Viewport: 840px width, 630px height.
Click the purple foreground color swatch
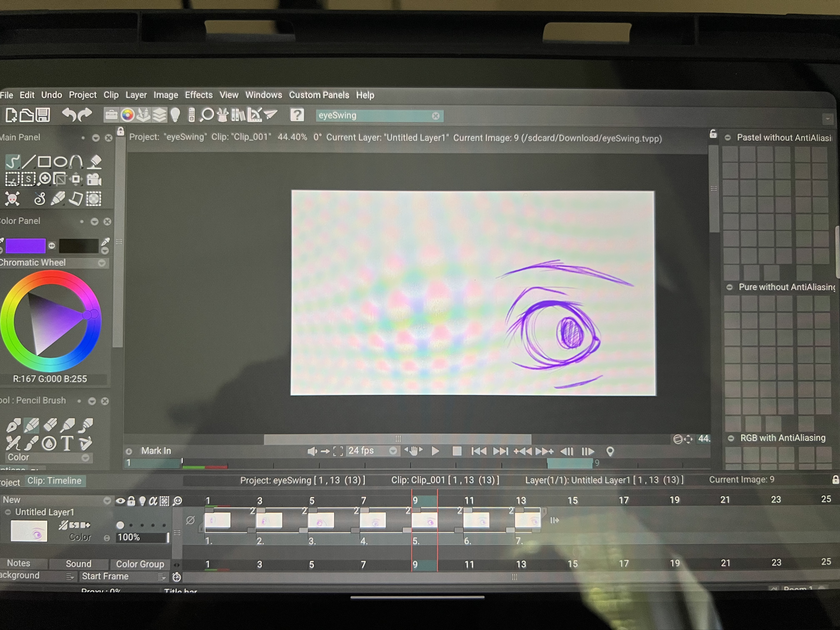click(25, 246)
